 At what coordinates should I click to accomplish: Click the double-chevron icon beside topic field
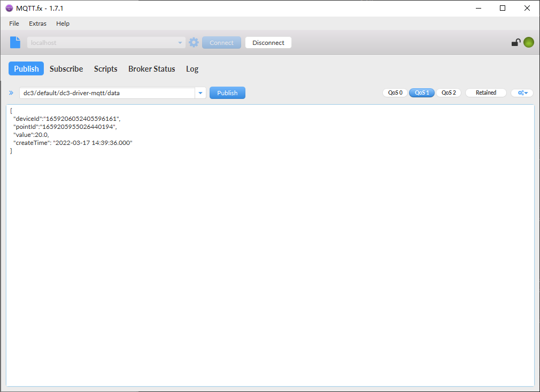[11, 93]
